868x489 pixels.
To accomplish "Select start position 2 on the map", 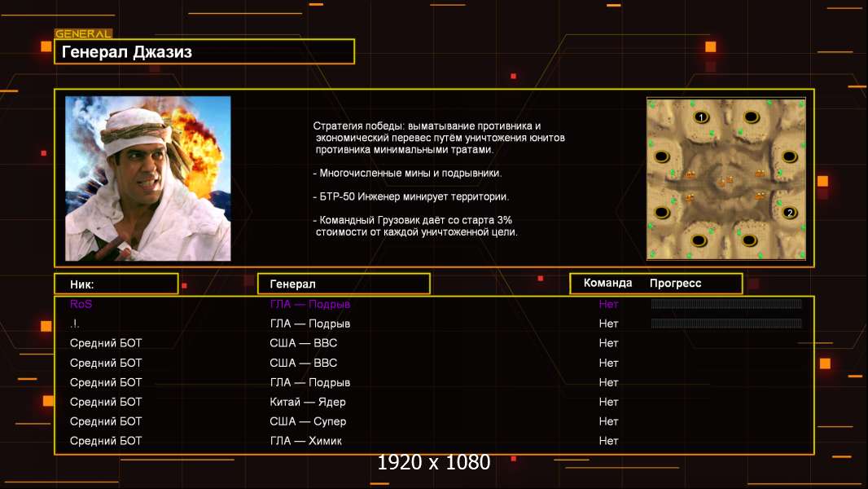I will (x=789, y=213).
